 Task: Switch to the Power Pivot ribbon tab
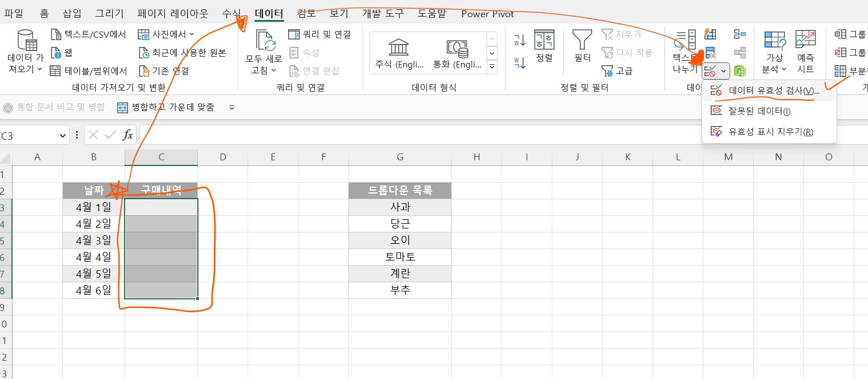pos(487,14)
